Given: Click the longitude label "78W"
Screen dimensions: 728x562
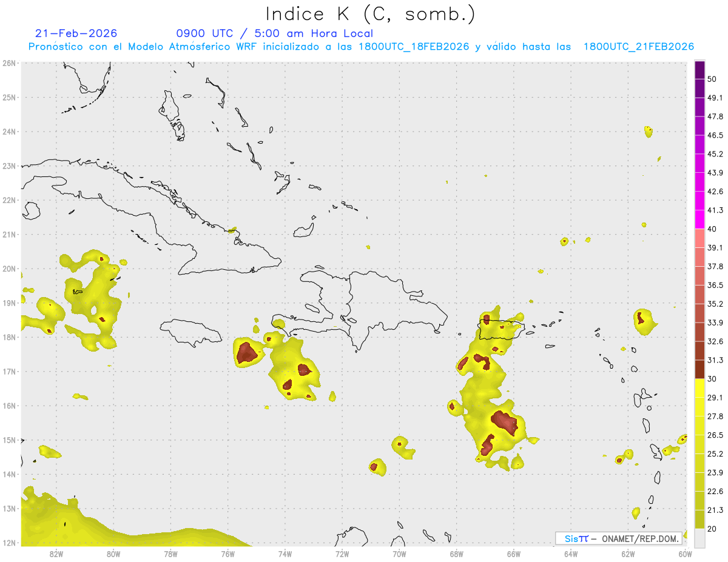Looking at the screenshot, I should point(170,554).
